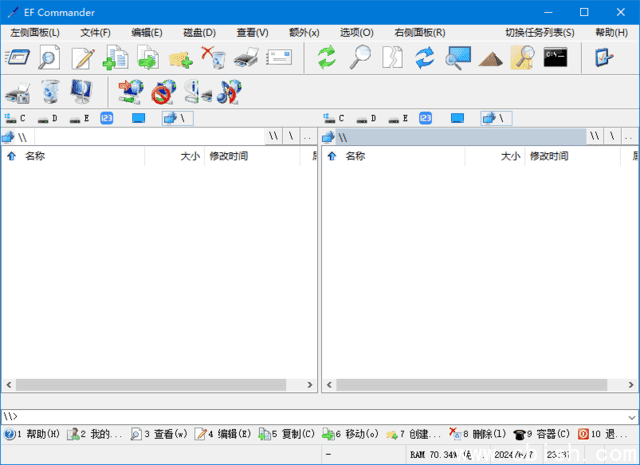The width and height of the screenshot is (640, 465).
Task: Click the function key button 8 删除(l)
Action: [x=478, y=434]
